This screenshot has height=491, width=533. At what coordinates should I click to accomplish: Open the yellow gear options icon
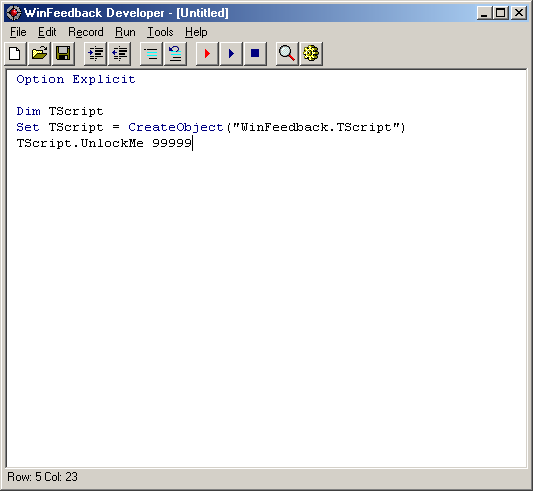311,54
